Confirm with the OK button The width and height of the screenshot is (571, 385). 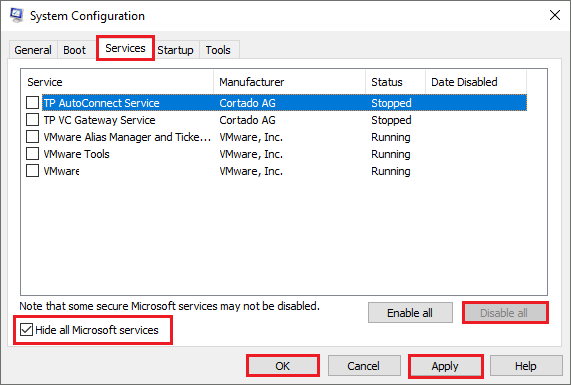283,366
